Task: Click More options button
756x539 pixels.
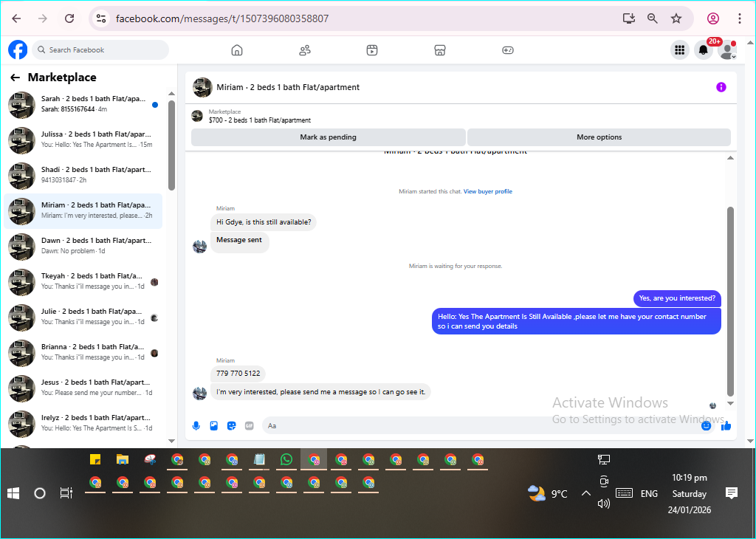Action: click(x=599, y=137)
